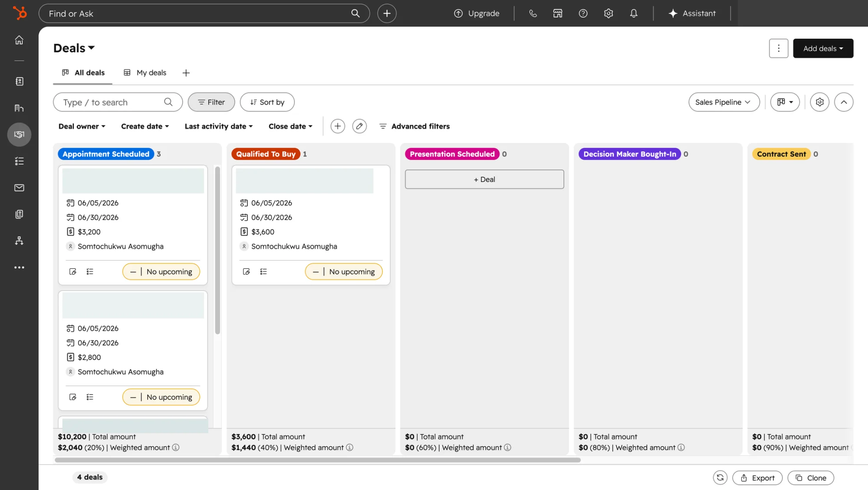Click the create plus icon in top bar
The height and width of the screenshot is (490, 868).
(x=387, y=13)
